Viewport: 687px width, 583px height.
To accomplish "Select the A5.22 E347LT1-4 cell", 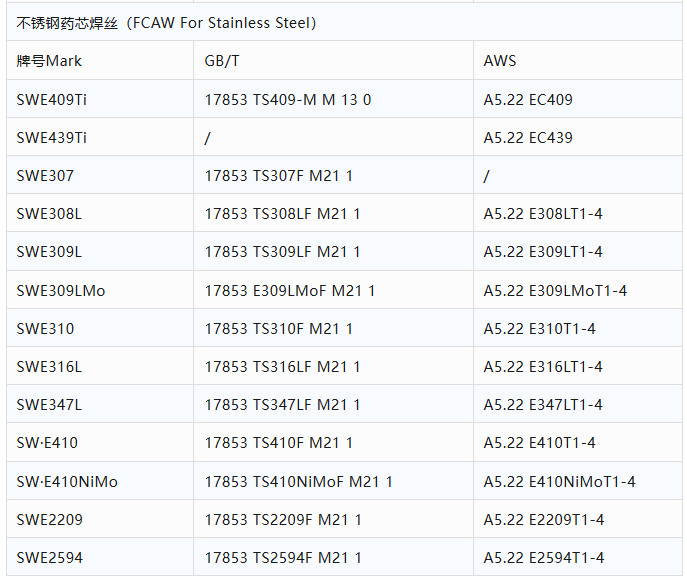I will [543, 405].
